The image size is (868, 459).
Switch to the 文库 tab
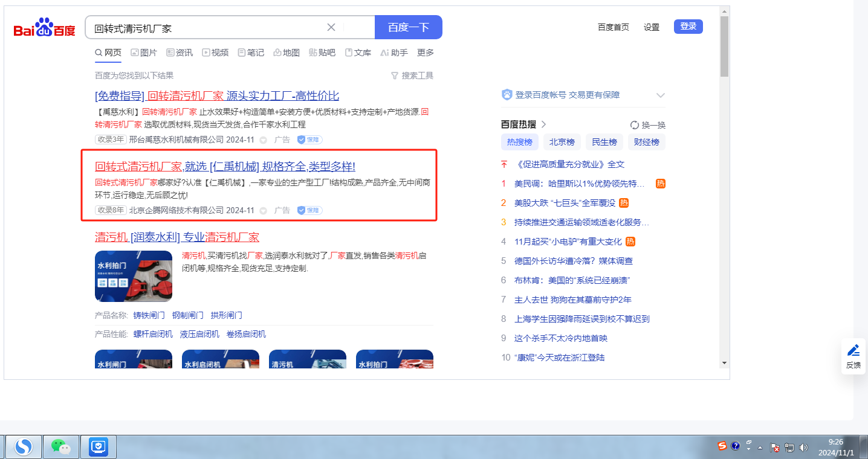(358, 53)
